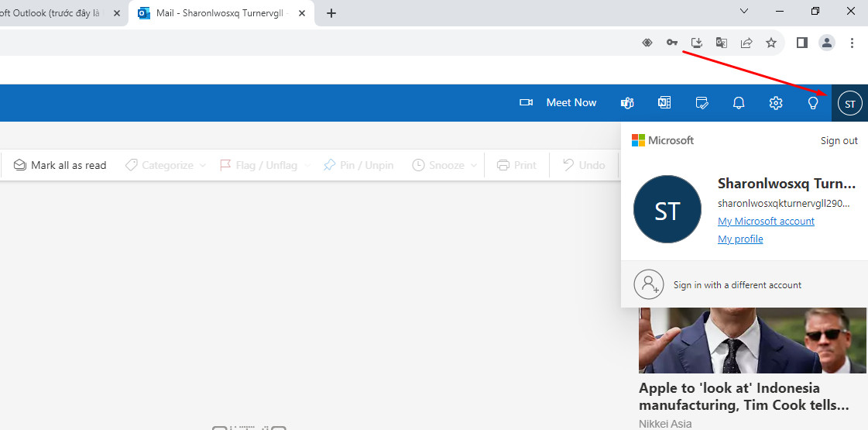The height and width of the screenshot is (430, 868).
Task: Click the large ST profile picture
Action: coord(667,209)
